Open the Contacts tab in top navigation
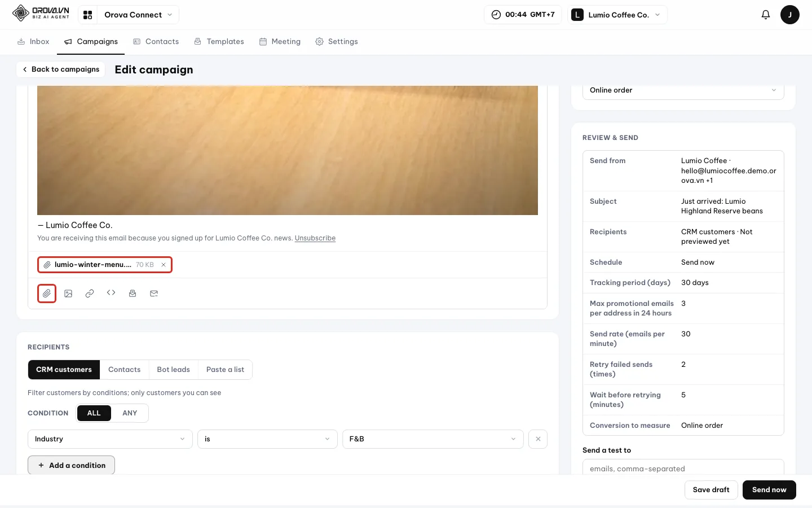The height and width of the screenshot is (508, 812). [156, 42]
